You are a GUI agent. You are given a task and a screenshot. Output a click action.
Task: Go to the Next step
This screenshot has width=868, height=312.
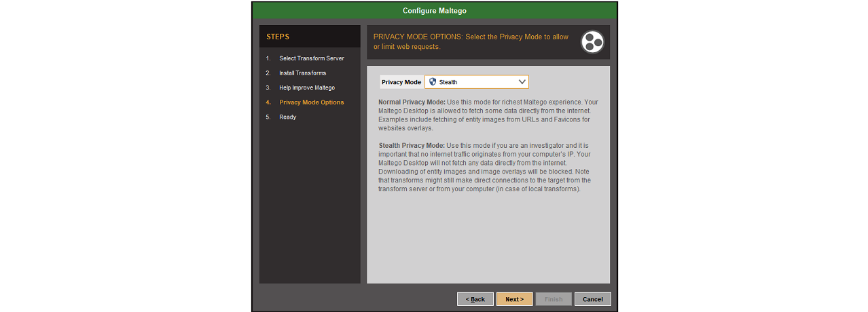pyautogui.click(x=514, y=299)
